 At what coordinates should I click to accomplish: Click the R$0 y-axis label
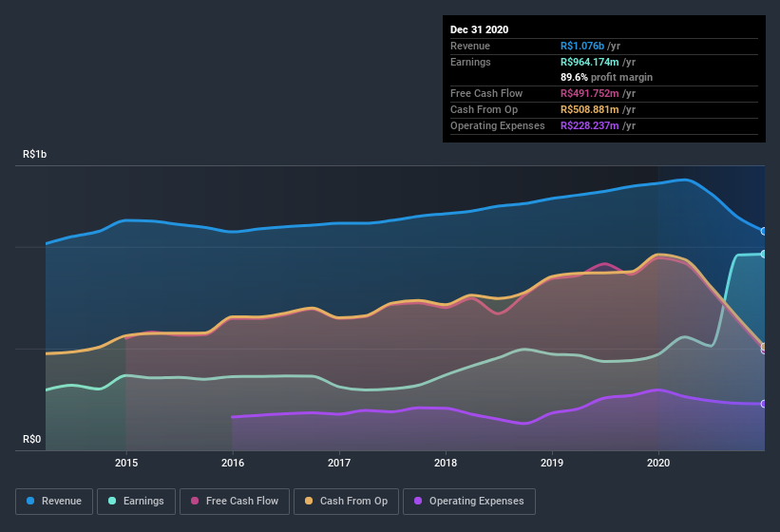pos(32,439)
